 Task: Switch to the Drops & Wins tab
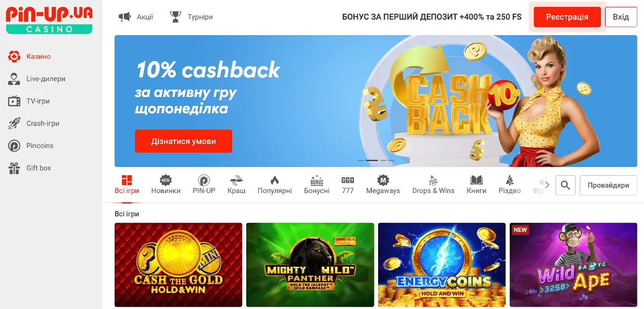coord(433,185)
